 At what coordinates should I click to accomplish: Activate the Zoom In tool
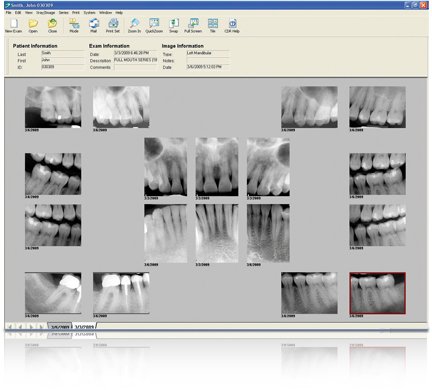pyautogui.click(x=134, y=25)
